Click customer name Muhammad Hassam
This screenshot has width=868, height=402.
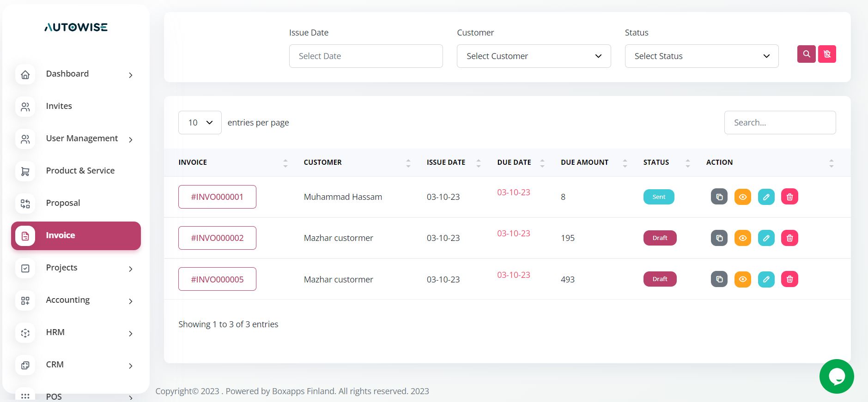(x=343, y=197)
